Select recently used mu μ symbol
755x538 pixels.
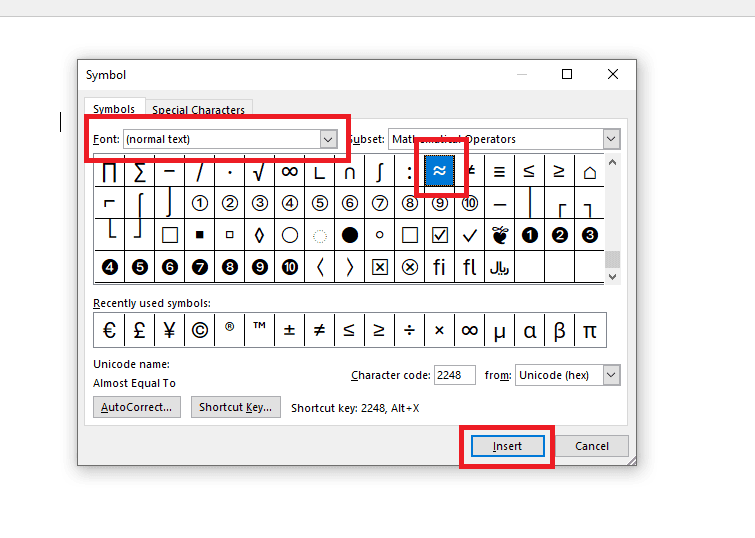[x=499, y=330]
